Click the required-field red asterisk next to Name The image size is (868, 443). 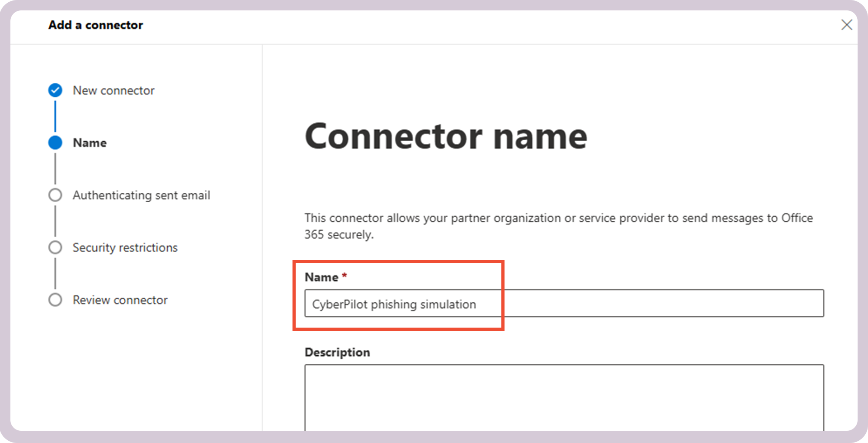coord(344,276)
